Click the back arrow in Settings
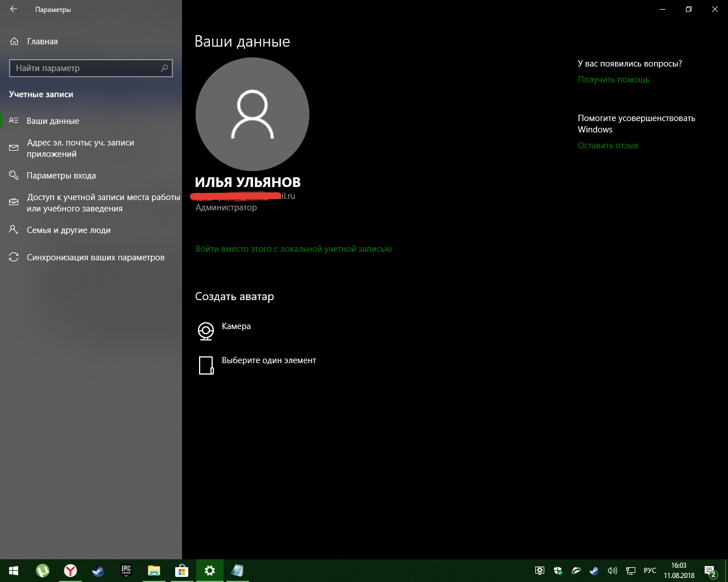This screenshot has width=728, height=582. pos(14,10)
